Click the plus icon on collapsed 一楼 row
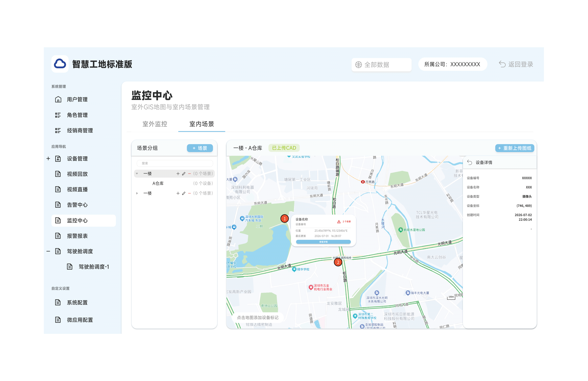The width and height of the screenshot is (588, 381). [178, 193]
